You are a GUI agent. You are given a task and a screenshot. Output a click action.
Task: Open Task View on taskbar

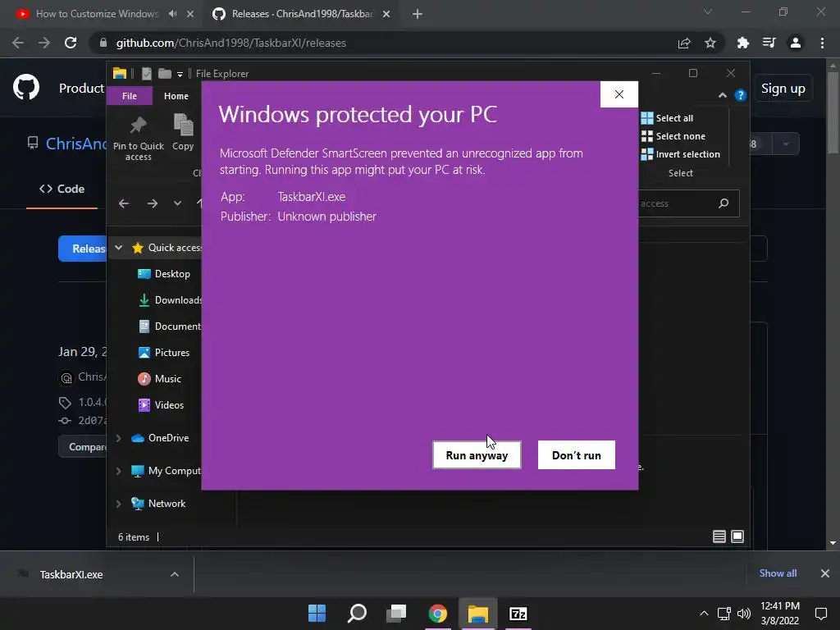pyautogui.click(x=397, y=614)
